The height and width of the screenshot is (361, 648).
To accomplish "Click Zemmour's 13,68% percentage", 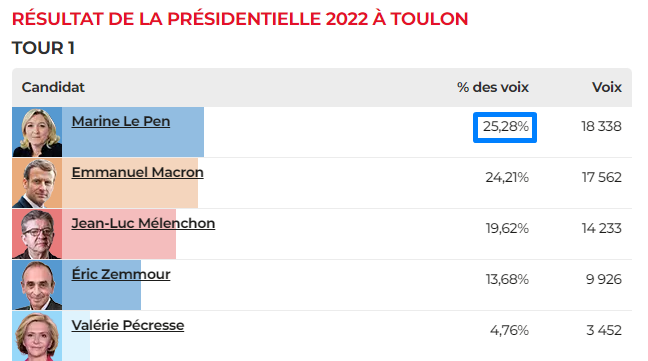I will coord(507,280).
